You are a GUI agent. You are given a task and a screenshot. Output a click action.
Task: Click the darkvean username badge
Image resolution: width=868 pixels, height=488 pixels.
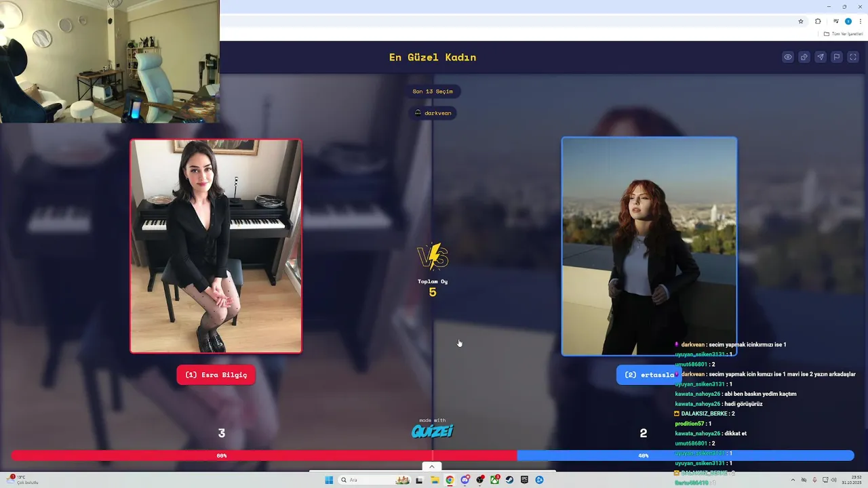pos(433,113)
